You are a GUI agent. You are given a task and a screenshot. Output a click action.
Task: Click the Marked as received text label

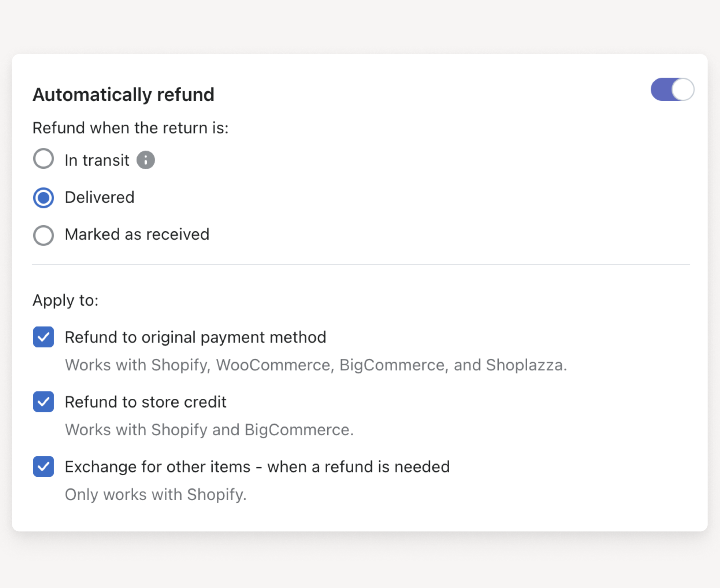click(x=137, y=235)
